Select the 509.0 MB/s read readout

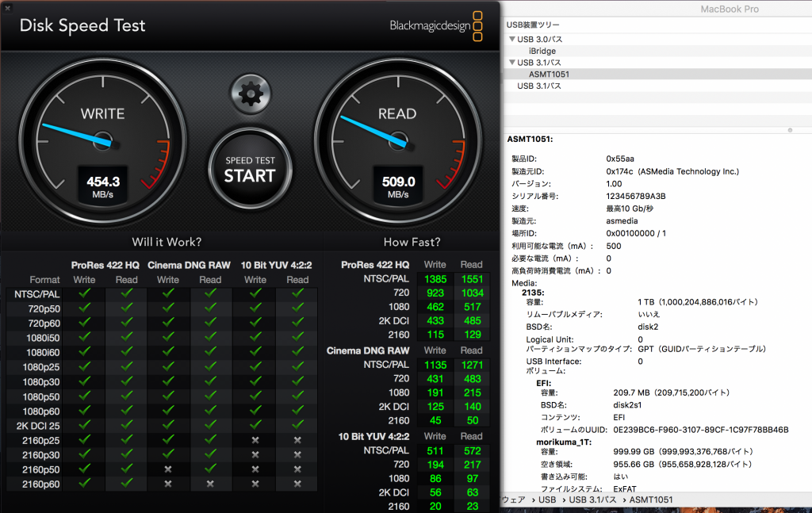pos(398,186)
